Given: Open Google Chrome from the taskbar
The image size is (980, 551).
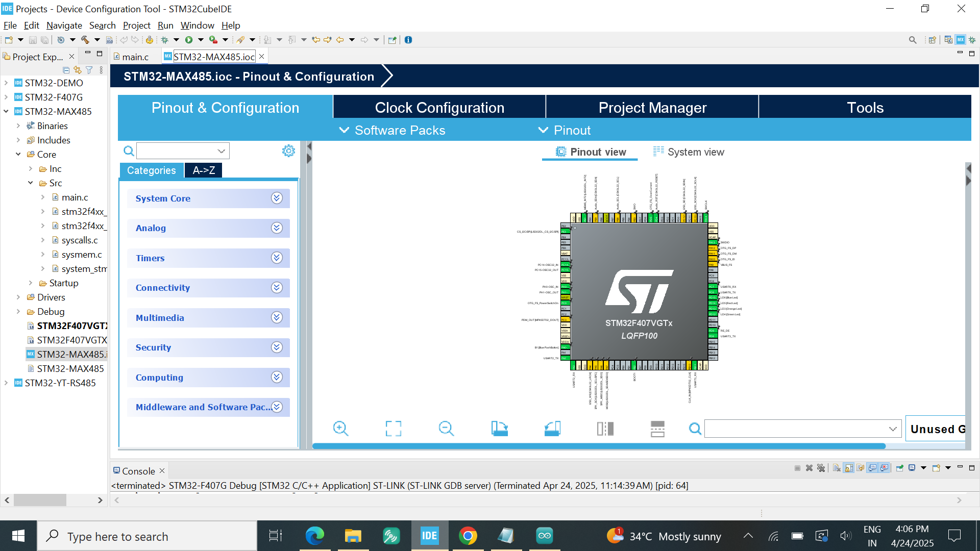Looking at the screenshot, I should [468, 536].
